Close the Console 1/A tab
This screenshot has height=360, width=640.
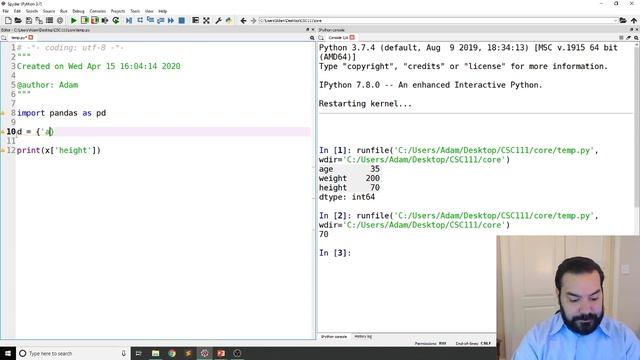(352, 38)
